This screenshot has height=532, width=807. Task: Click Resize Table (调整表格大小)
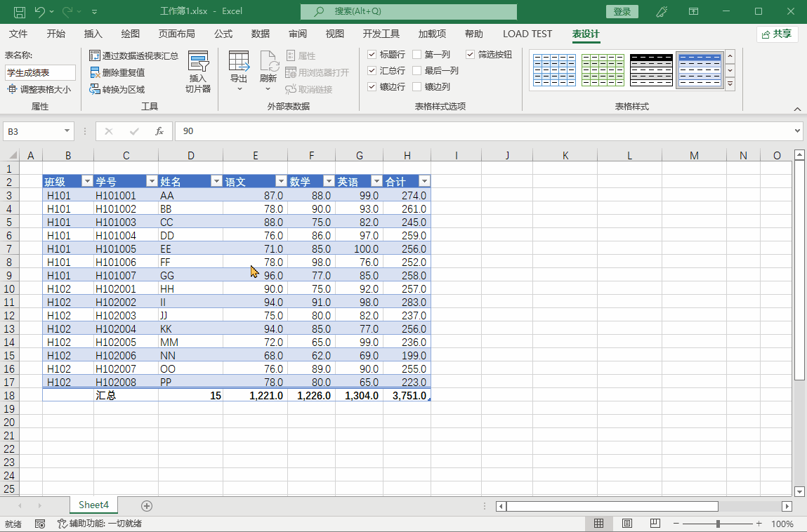click(x=39, y=90)
